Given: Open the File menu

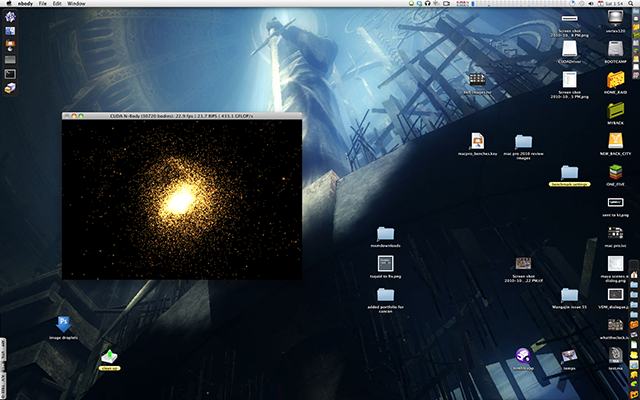Looking at the screenshot, I should pyautogui.click(x=42, y=3).
